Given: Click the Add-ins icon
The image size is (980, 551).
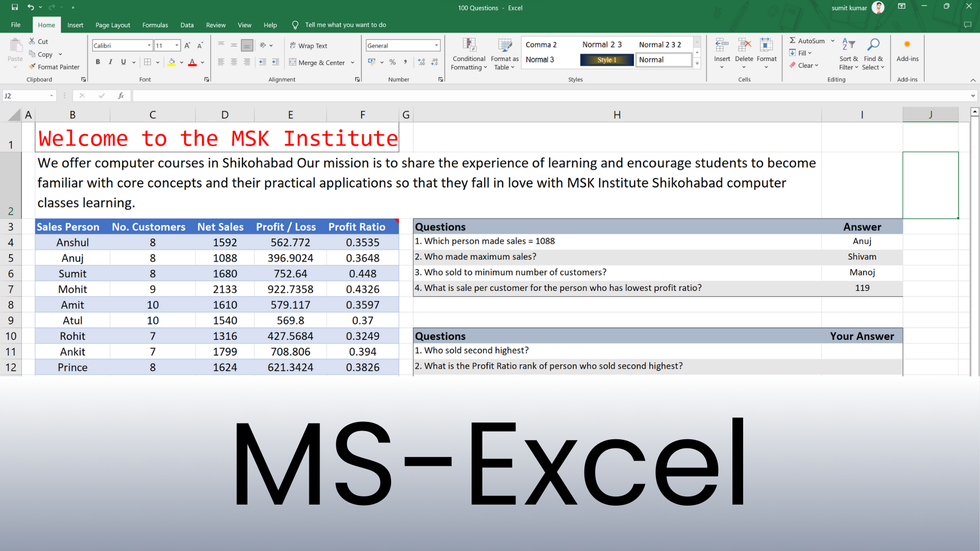Looking at the screenshot, I should (907, 44).
